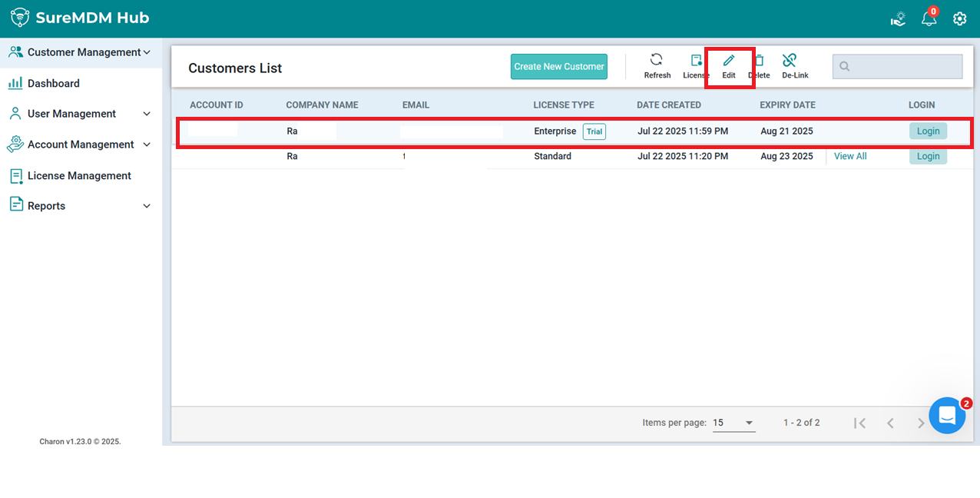Viewport: 980px width, 498px height.
Task: Click the hand-with-lightbulb header icon
Action: pyautogui.click(x=899, y=18)
